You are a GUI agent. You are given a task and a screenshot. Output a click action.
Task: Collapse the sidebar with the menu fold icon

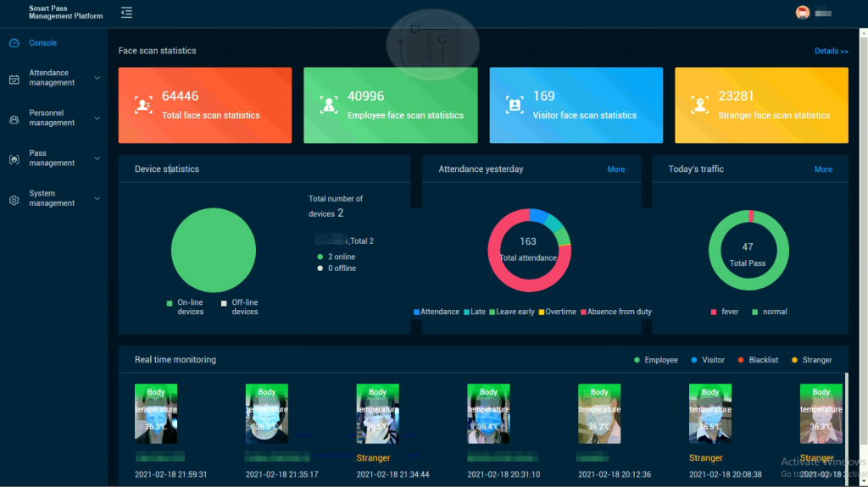(x=126, y=13)
